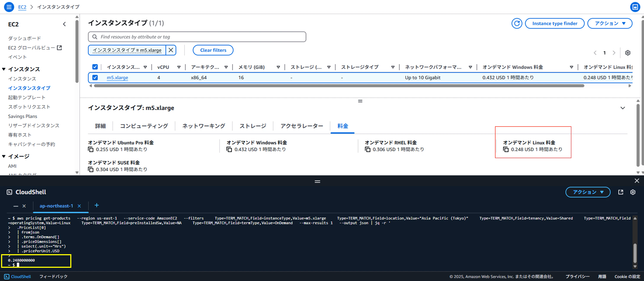Open the Instance type finder

point(555,24)
